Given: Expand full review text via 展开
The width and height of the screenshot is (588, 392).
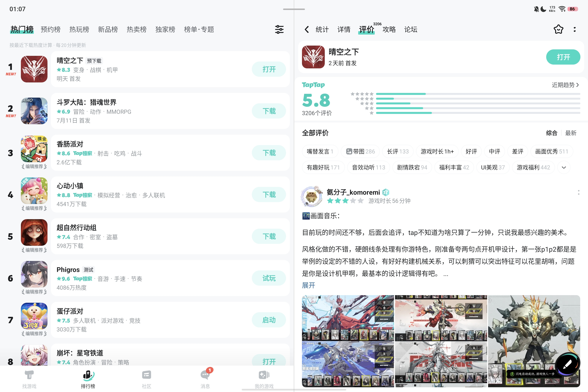Looking at the screenshot, I should [x=308, y=285].
